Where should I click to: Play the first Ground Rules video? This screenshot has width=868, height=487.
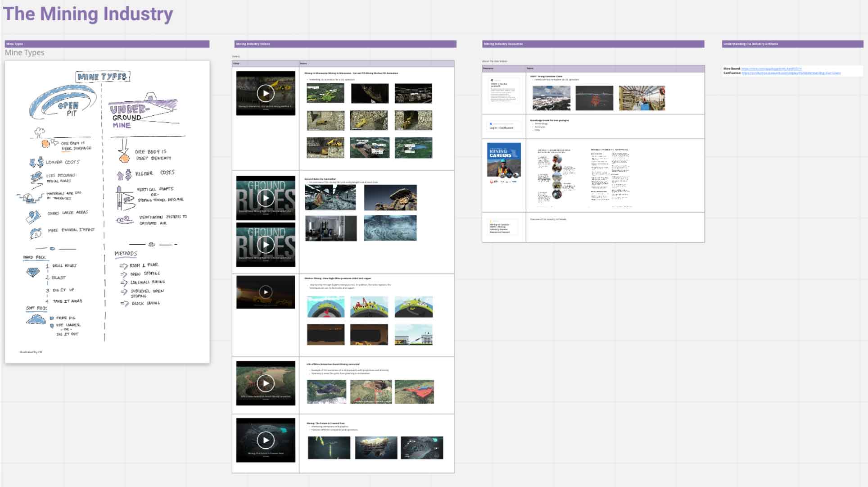point(266,198)
